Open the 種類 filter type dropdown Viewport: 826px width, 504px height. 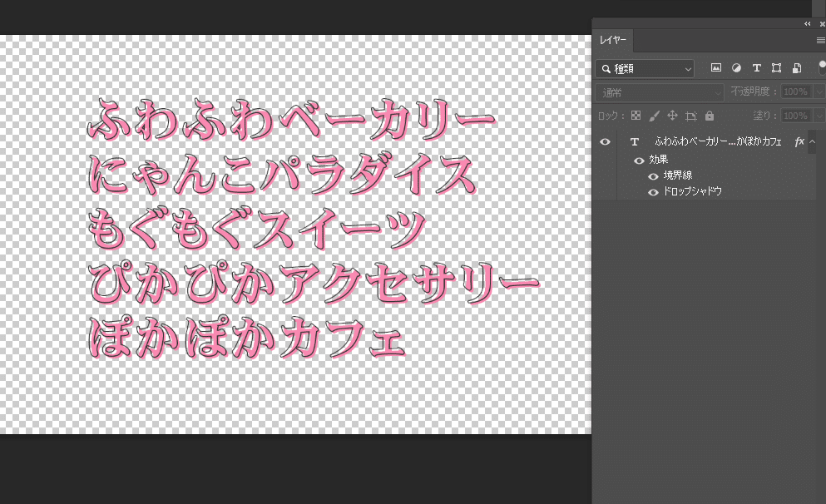645,68
